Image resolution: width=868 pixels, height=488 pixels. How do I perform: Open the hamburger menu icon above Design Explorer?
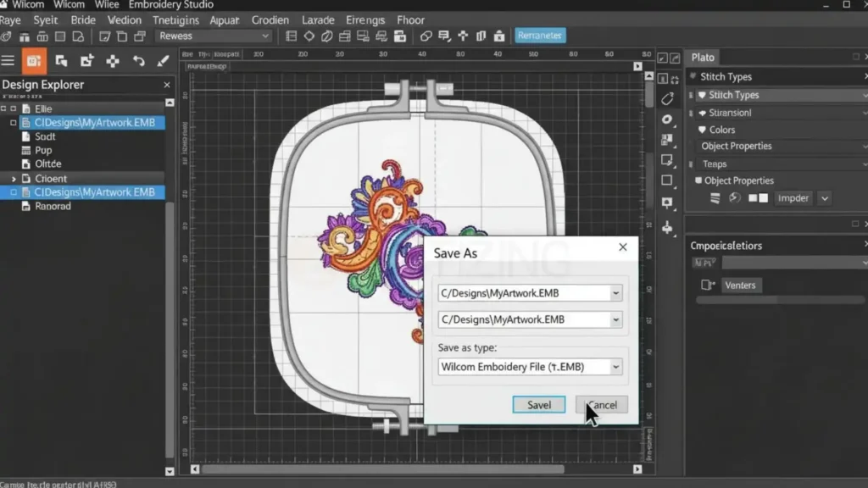point(8,61)
